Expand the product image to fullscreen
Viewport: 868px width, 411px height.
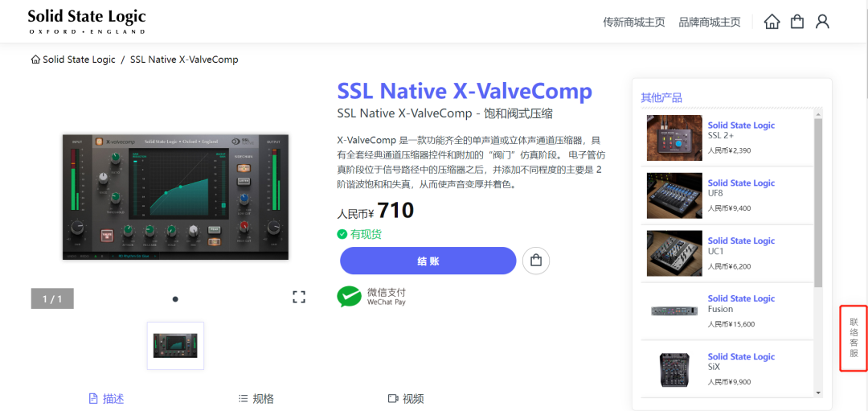(299, 297)
